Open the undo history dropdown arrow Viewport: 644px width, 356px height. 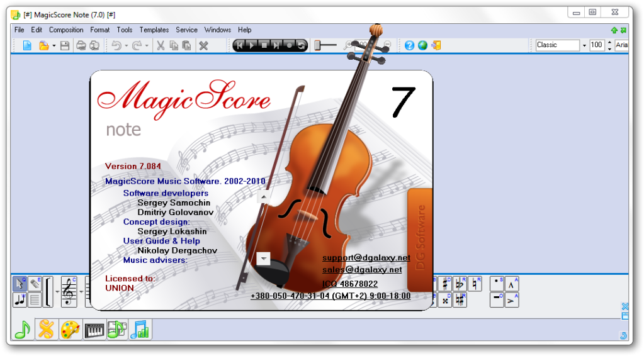(x=126, y=46)
